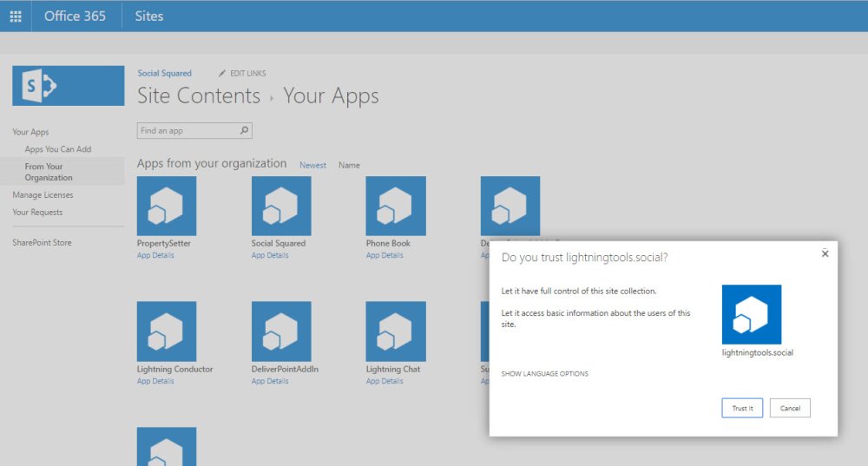Sort apps by Name
868x466 pixels.
point(349,165)
